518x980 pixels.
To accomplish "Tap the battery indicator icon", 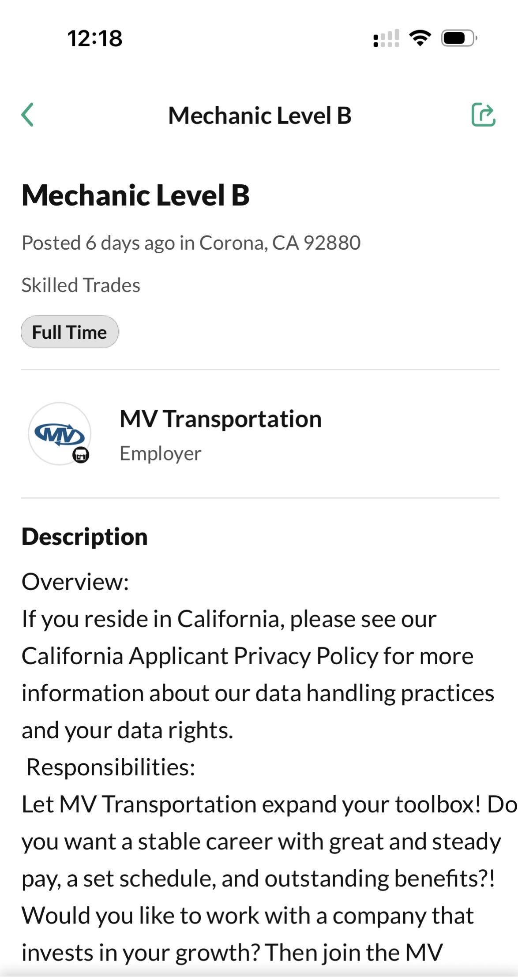I will click(x=458, y=38).
